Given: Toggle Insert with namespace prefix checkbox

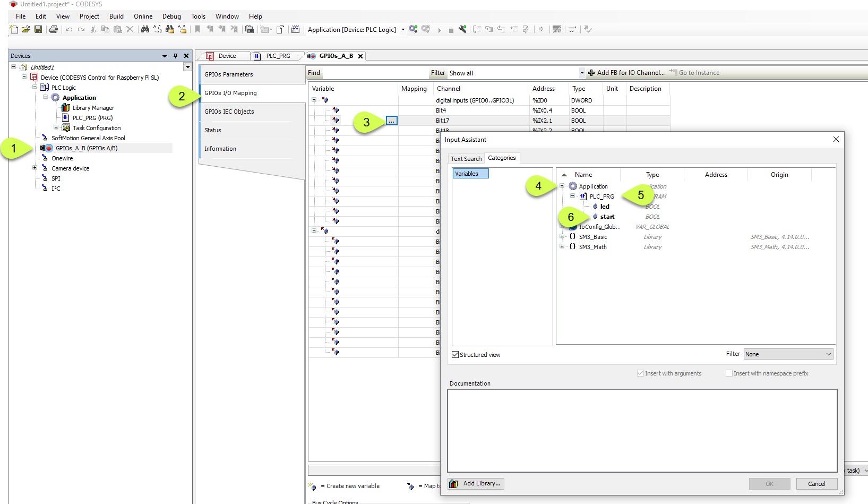Looking at the screenshot, I should point(729,373).
